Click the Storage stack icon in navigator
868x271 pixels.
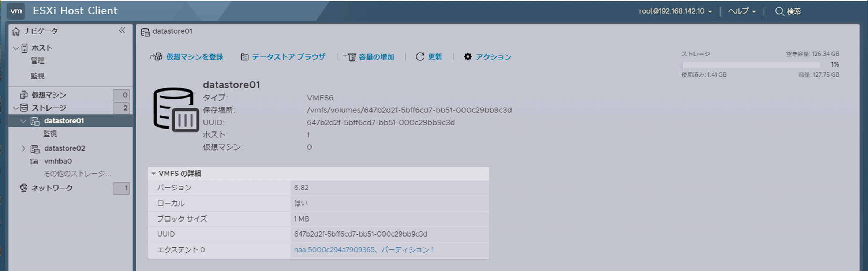(24, 108)
